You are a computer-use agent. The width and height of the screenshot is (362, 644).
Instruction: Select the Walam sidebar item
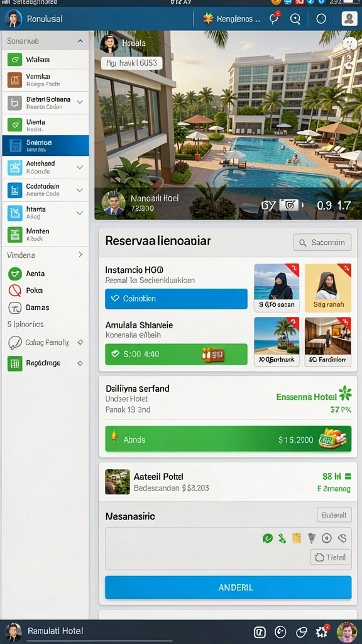45,60
